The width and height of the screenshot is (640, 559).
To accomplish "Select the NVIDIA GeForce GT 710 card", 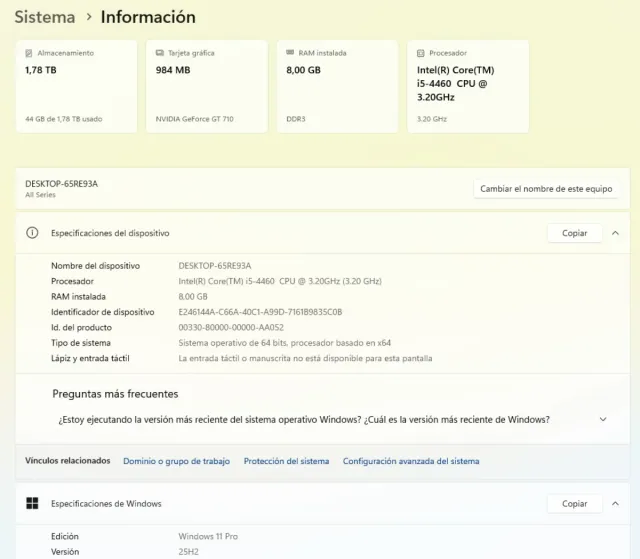I will [x=206, y=87].
